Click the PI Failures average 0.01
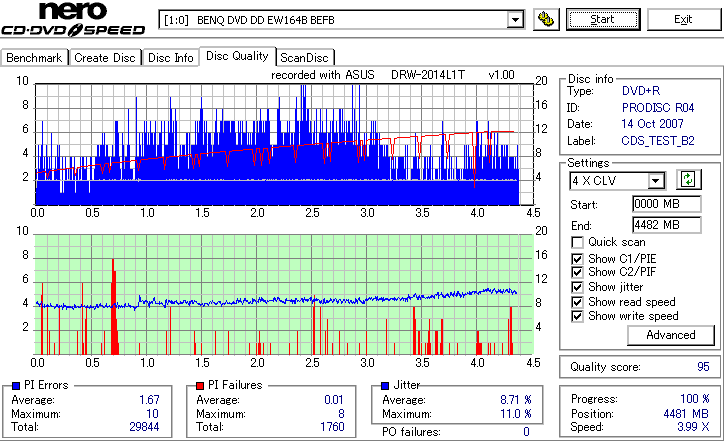This screenshot has height=441, width=724. tap(333, 400)
